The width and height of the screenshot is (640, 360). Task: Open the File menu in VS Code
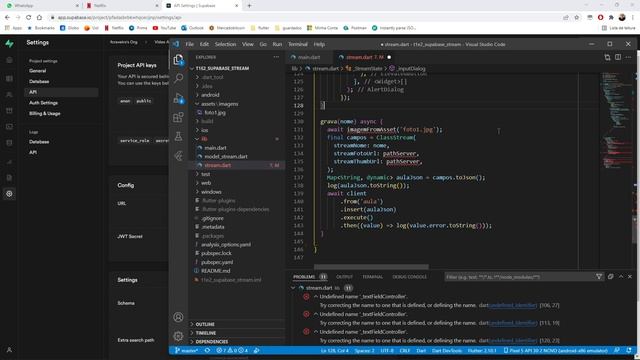pyautogui.click(x=190, y=44)
